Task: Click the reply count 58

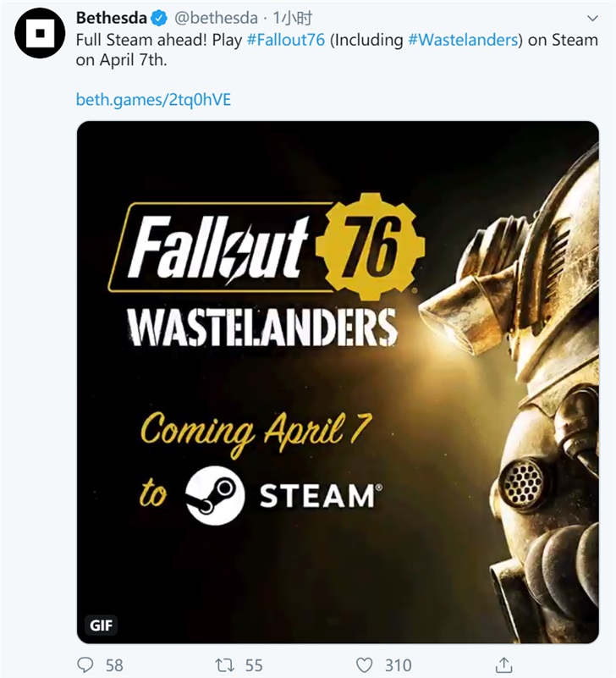Action: coord(114,665)
